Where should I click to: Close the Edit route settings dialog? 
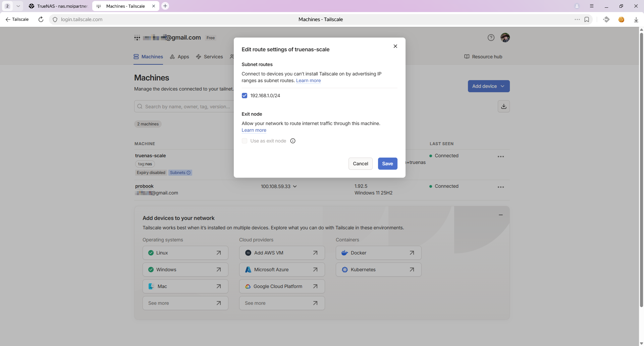pos(395,46)
